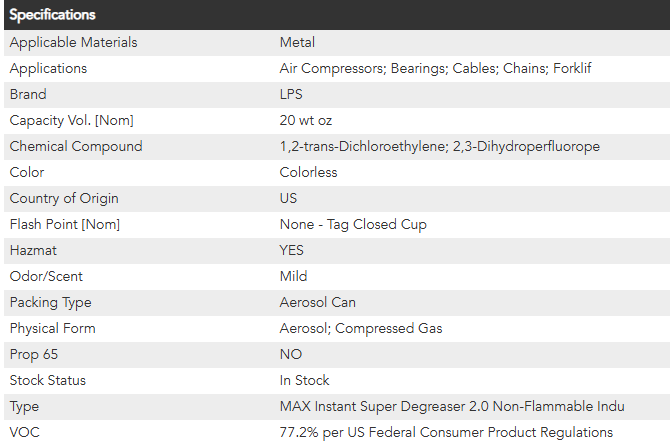Click the Colorless color value

coord(308,172)
